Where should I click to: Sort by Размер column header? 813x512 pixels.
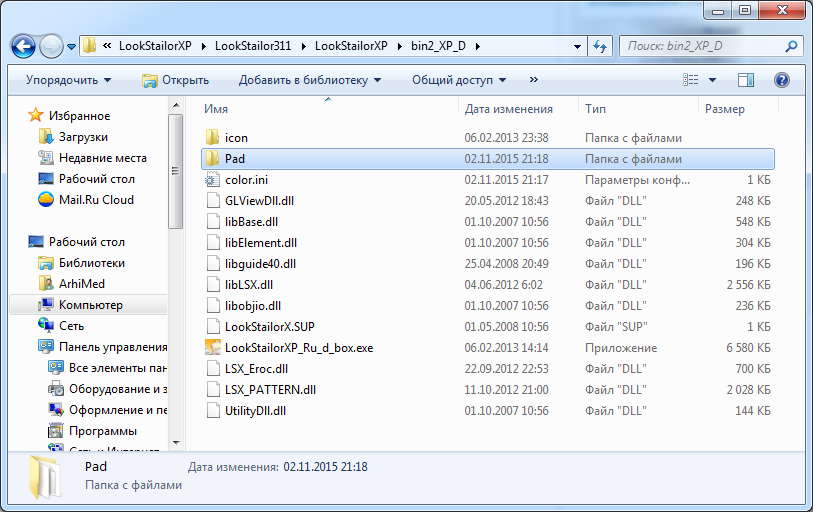(724, 109)
